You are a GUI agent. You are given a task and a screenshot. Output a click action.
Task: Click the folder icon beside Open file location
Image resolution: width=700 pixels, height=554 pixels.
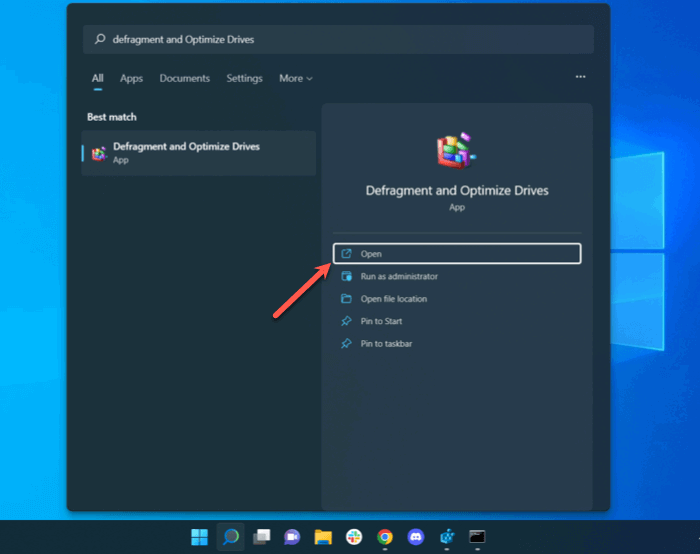[346, 299]
